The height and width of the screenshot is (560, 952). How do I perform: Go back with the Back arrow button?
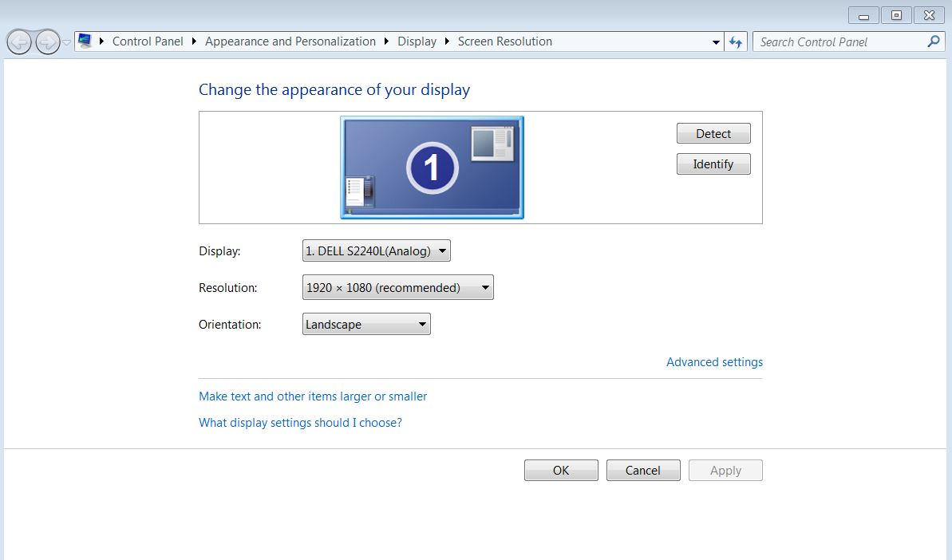pyautogui.click(x=19, y=41)
